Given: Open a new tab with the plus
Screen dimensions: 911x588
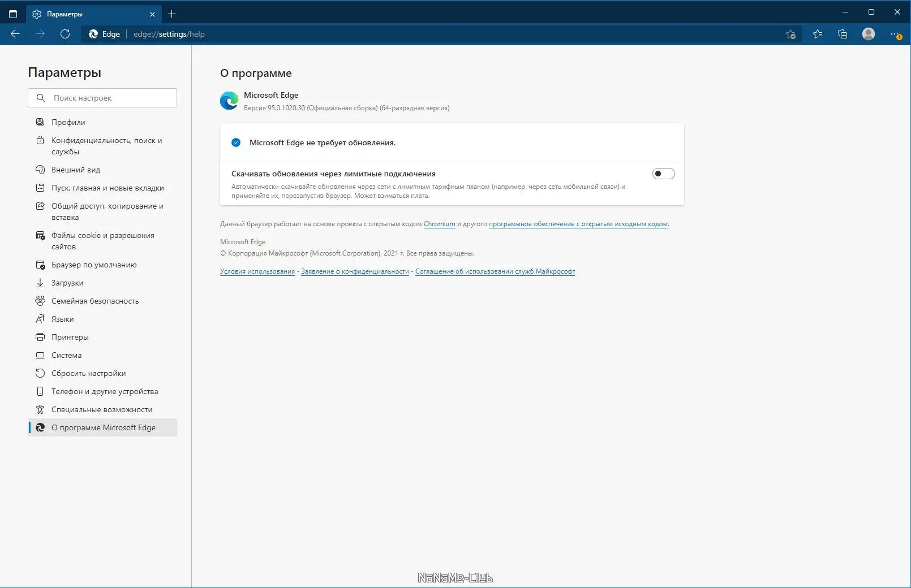Looking at the screenshot, I should tap(172, 14).
